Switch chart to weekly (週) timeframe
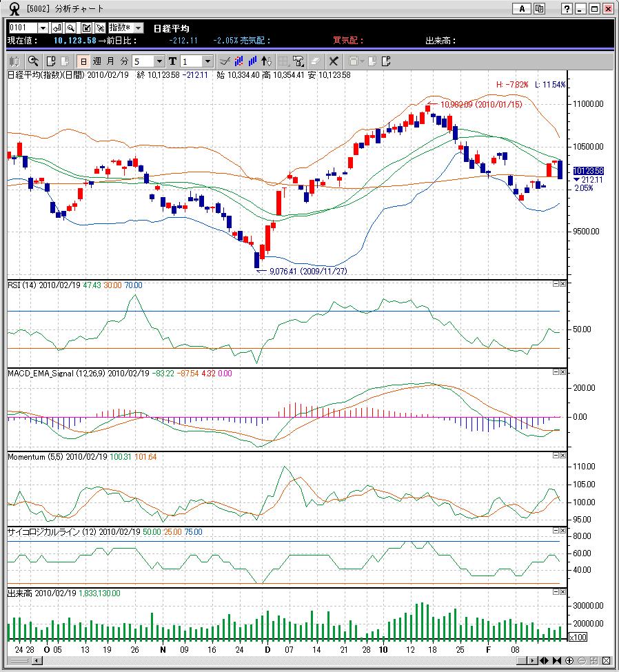The image size is (619, 672). tap(97, 61)
